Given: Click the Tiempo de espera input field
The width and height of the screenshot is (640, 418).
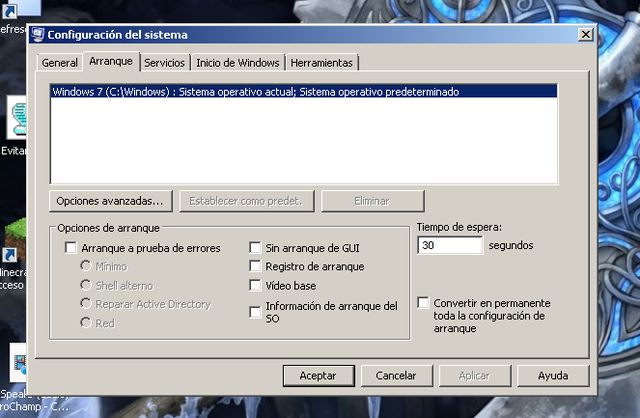Looking at the screenshot, I should (450, 245).
